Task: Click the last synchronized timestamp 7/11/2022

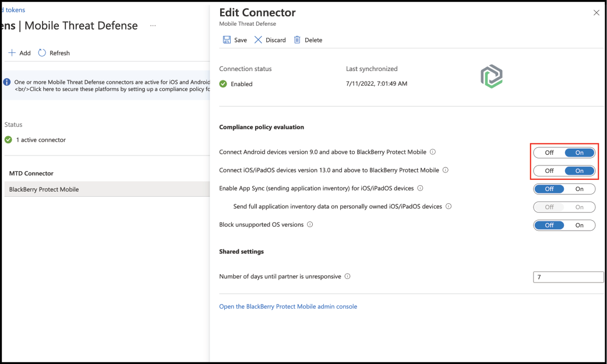Action: point(376,84)
